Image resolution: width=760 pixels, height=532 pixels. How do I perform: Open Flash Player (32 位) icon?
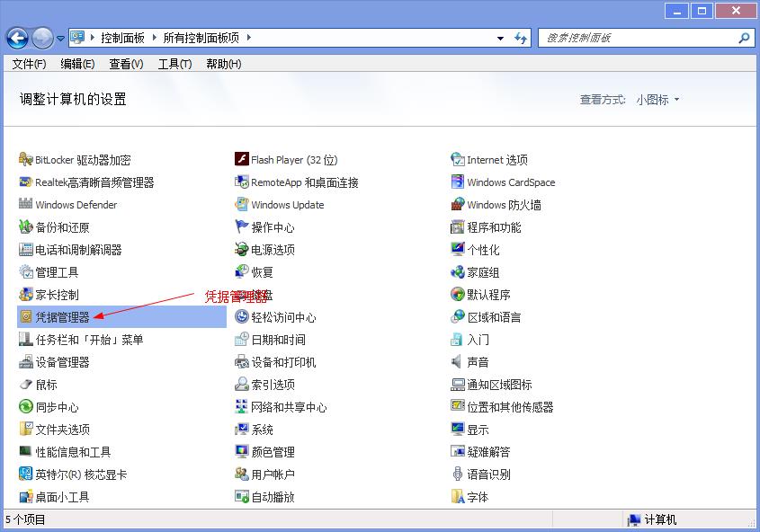coord(241,159)
